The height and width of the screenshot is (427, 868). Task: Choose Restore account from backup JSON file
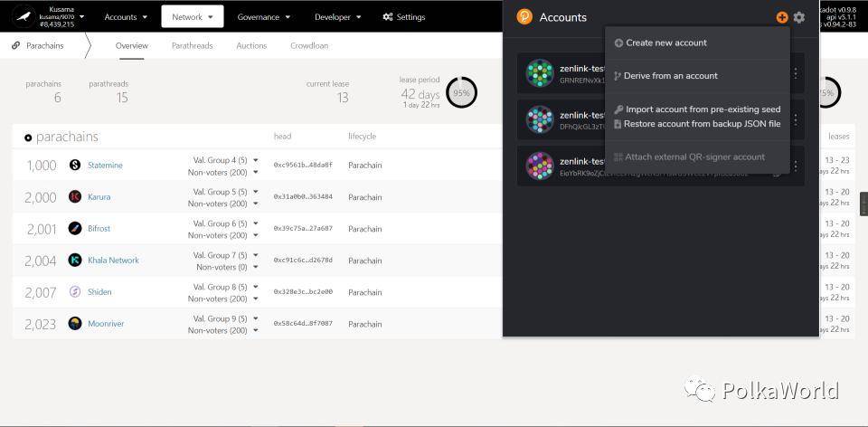point(697,124)
